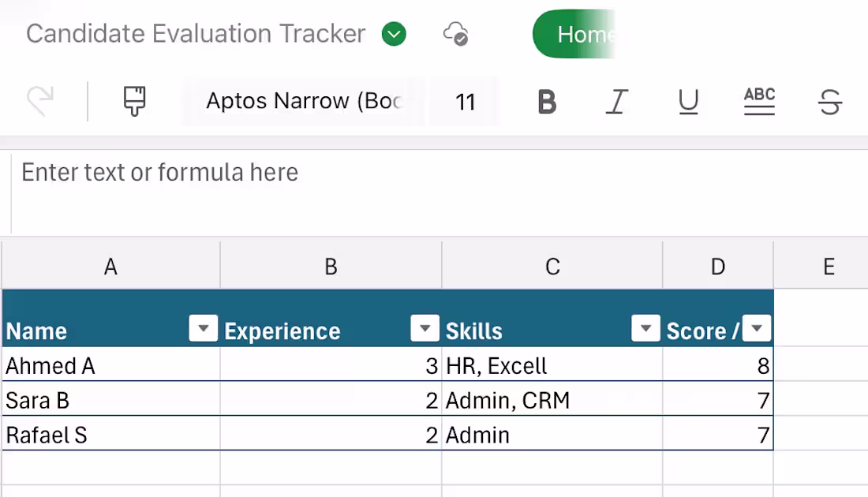Open the Name column filter dropdown
This screenshot has width=868, height=497.
(x=203, y=328)
